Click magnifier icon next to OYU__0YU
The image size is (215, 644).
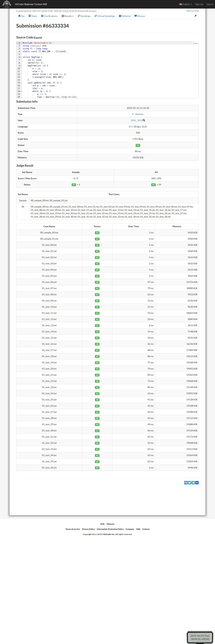(x=144, y=120)
